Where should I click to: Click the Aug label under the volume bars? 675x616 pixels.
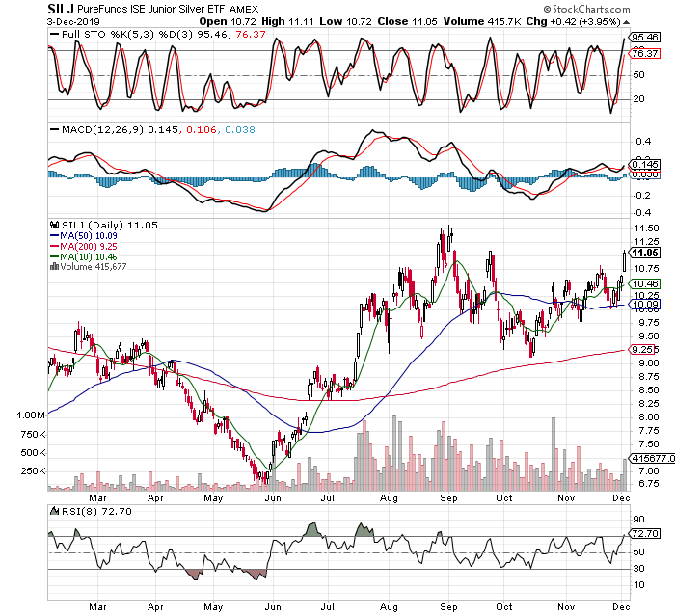point(389,498)
